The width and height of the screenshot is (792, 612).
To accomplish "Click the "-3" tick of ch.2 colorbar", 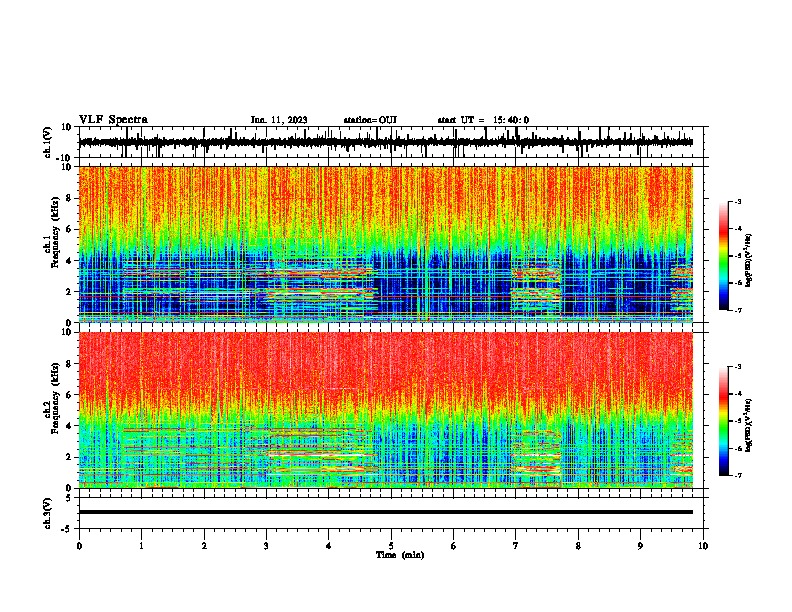I will pyautogui.click(x=738, y=367).
